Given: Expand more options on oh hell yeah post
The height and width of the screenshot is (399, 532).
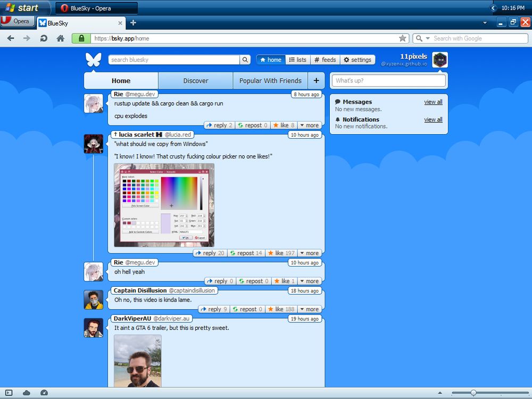Looking at the screenshot, I should (310, 281).
